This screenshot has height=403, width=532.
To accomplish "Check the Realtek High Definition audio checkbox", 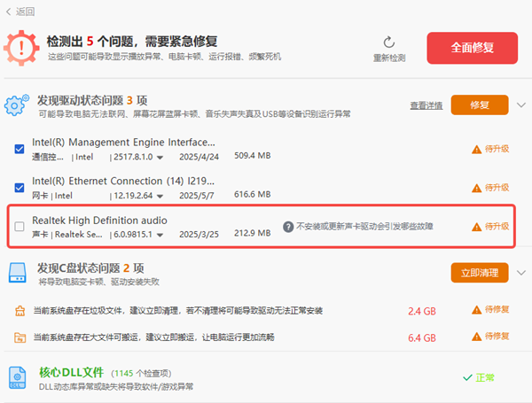I will (x=20, y=227).
